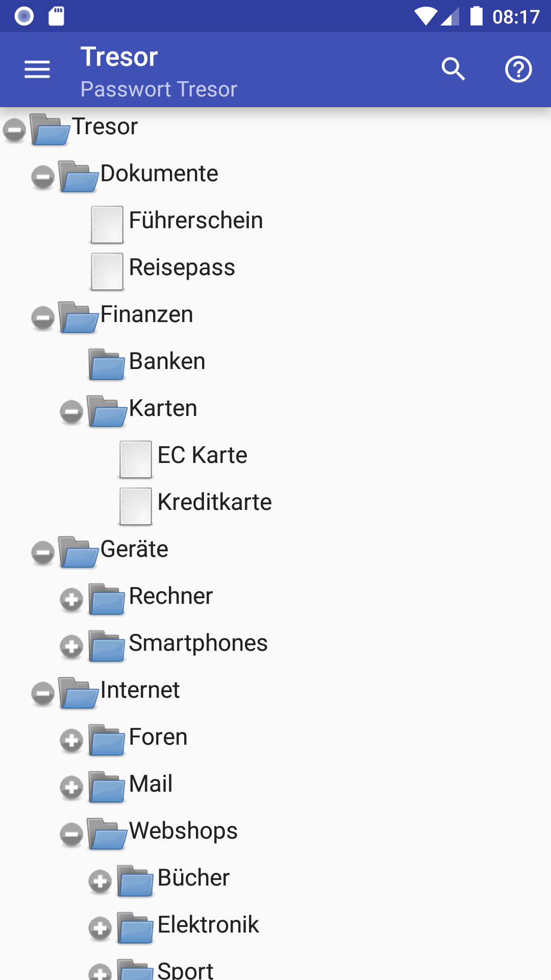The image size is (551, 980).
Task: Click the Reisepass document icon
Action: (107, 272)
